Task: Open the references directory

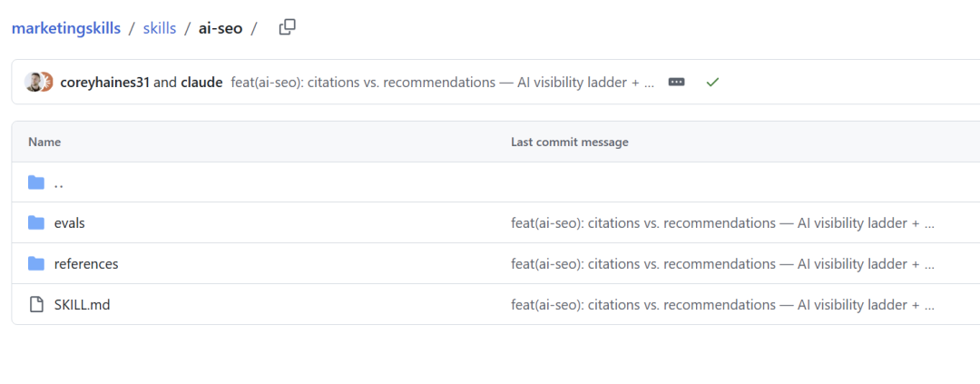Action: click(86, 264)
